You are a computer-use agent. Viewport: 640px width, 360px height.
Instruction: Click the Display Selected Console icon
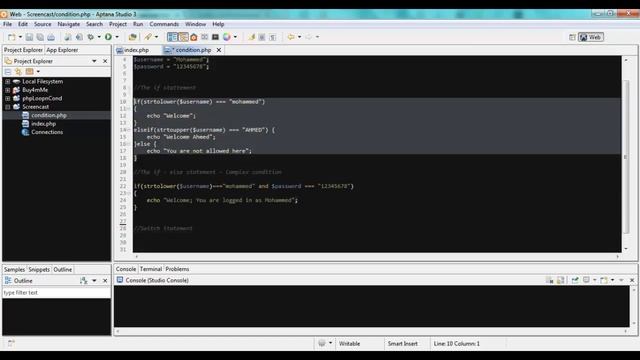click(x=586, y=280)
